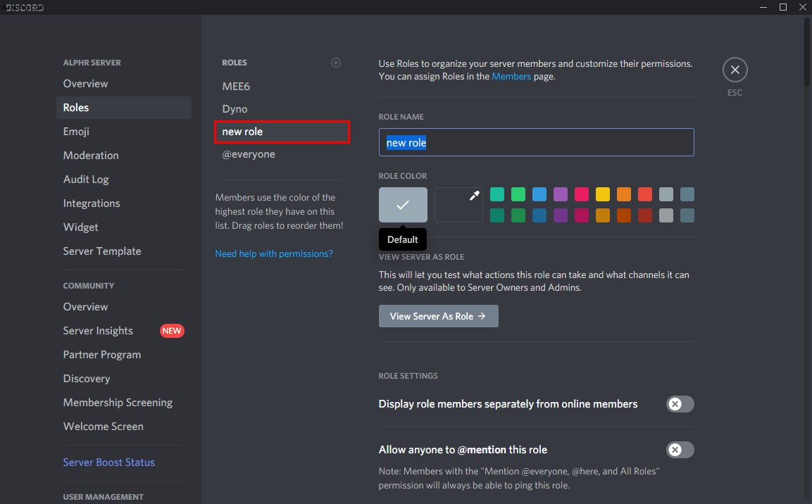Choose the blue swatch in top row

point(539,194)
